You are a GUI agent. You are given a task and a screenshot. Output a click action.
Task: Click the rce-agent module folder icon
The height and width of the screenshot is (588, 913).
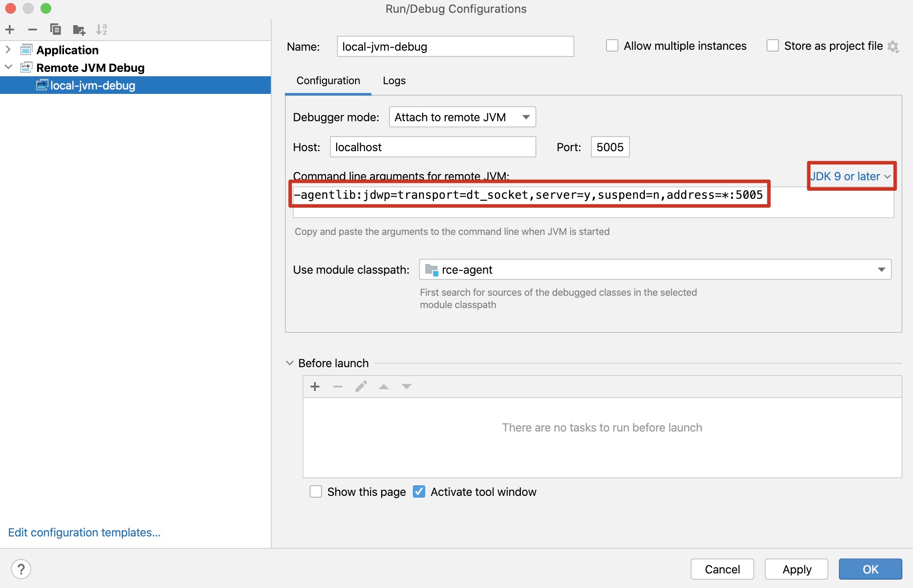(431, 270)
